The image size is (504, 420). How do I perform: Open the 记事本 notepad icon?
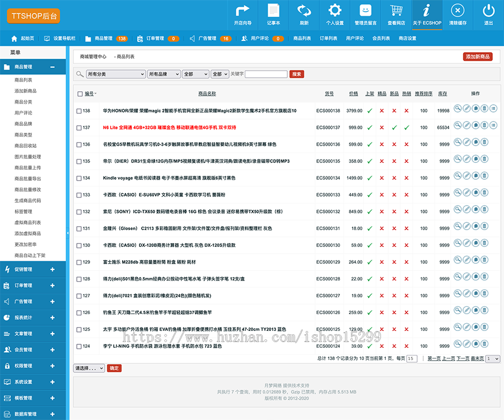tap(273, 11)
